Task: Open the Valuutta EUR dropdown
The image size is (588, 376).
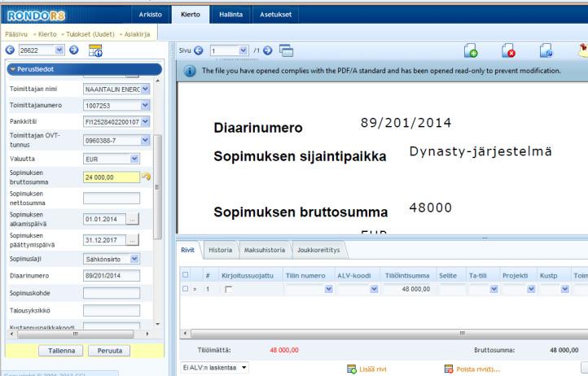Action: 134,159
